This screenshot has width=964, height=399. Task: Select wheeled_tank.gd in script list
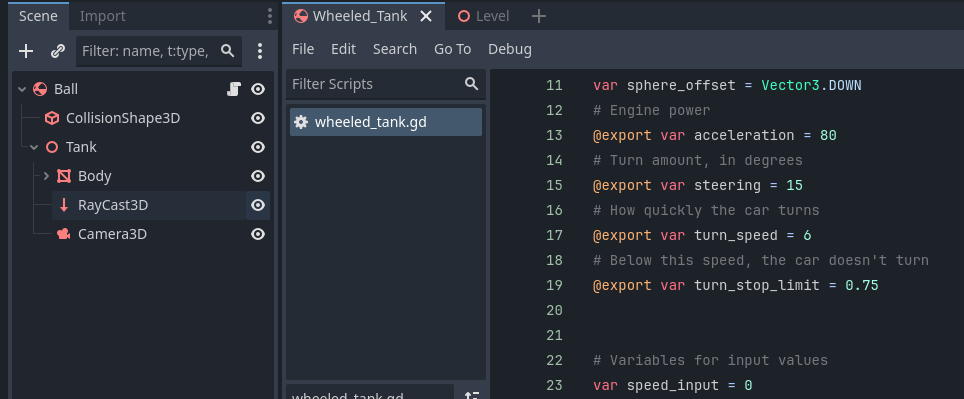[386, 122]
